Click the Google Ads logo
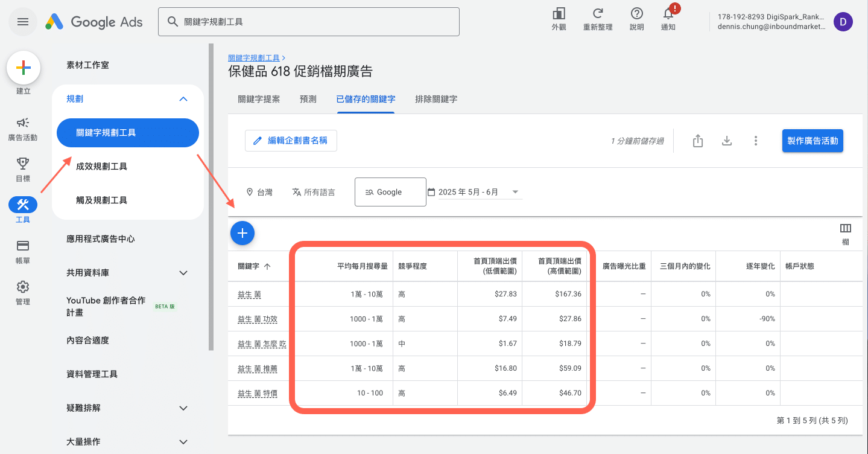 click(x=94, y=22)
